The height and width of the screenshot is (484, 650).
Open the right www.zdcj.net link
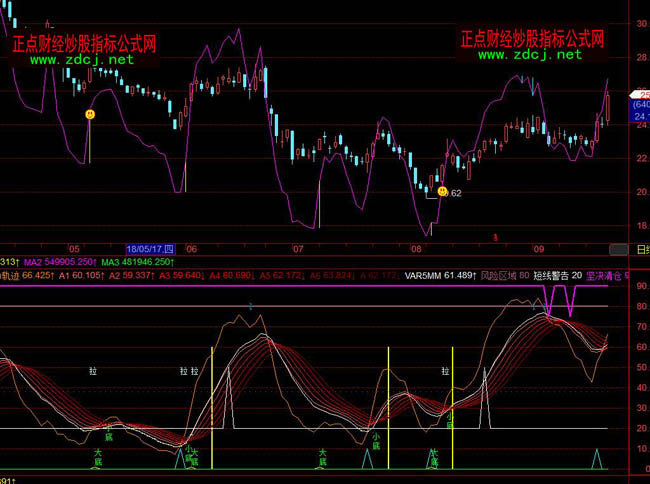530,55
